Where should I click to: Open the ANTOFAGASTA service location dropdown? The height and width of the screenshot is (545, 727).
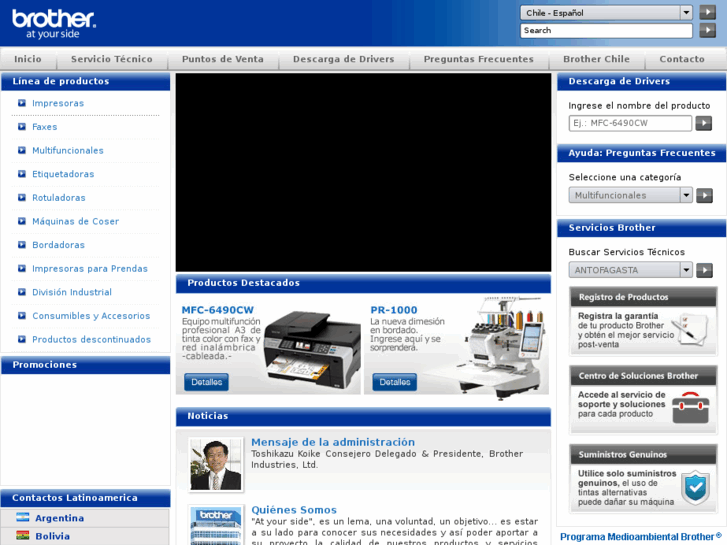point(630,270)
